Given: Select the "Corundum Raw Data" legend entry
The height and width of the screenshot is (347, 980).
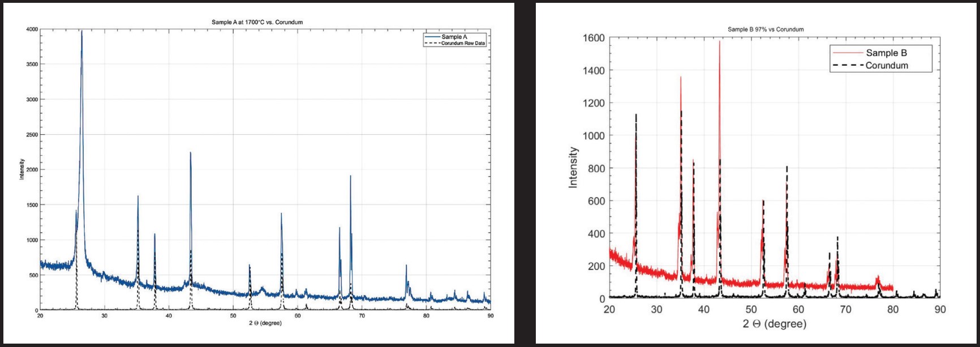Looking at the screenshot, I should pos(463,43).
